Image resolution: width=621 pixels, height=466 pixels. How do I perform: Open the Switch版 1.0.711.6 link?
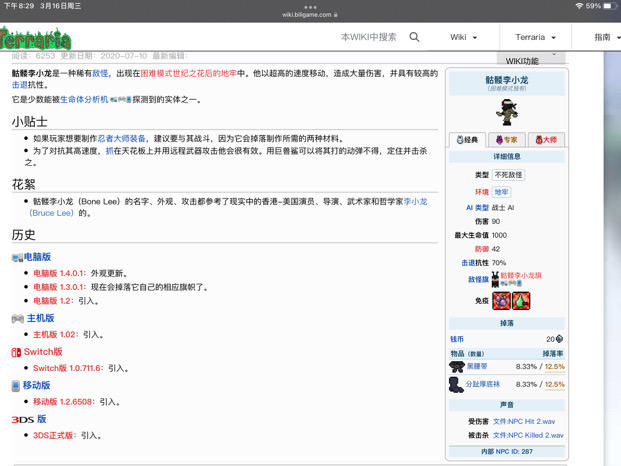point(66,368)
